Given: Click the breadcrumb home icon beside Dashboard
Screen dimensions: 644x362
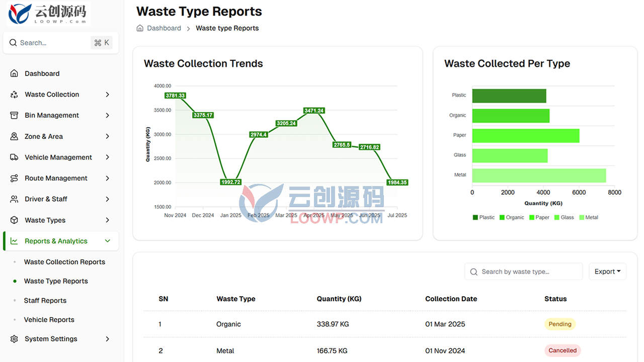Looking at the screenshot, I should (x=140, y=28).
